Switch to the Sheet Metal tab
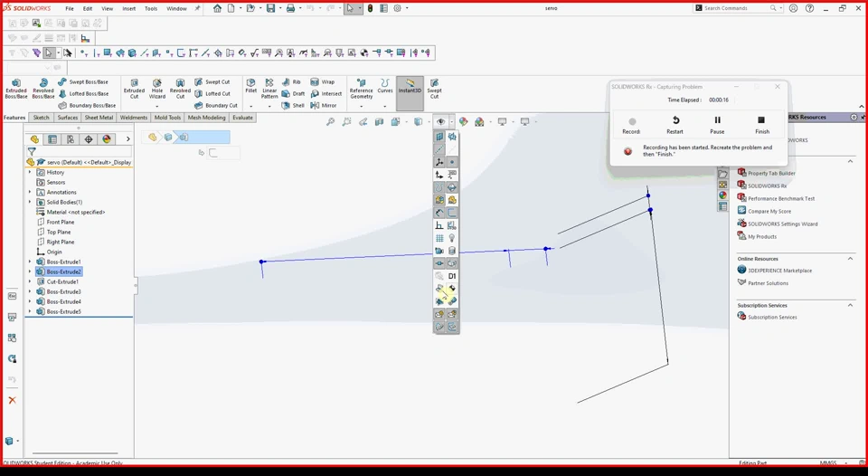 (99, 118)
